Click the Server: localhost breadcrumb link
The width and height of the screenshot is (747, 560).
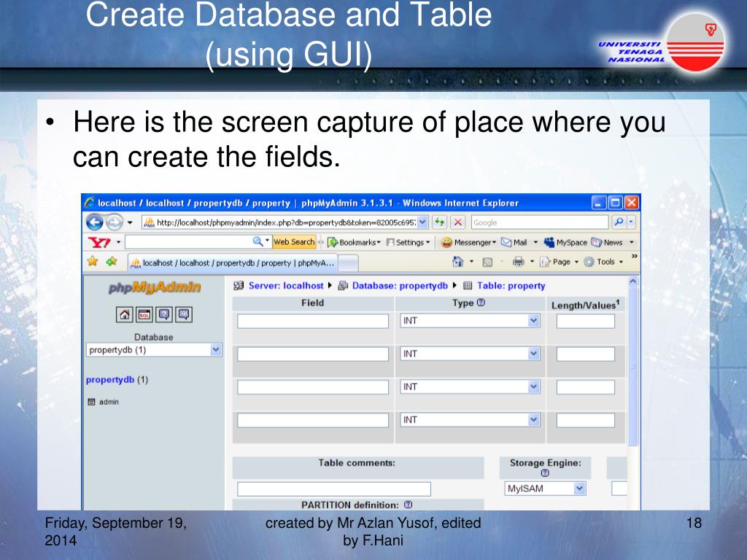(285, 286)
